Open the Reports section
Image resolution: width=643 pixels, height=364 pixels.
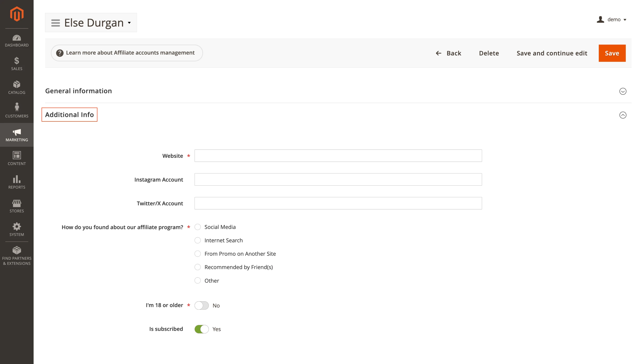click(x=17, y=182)
